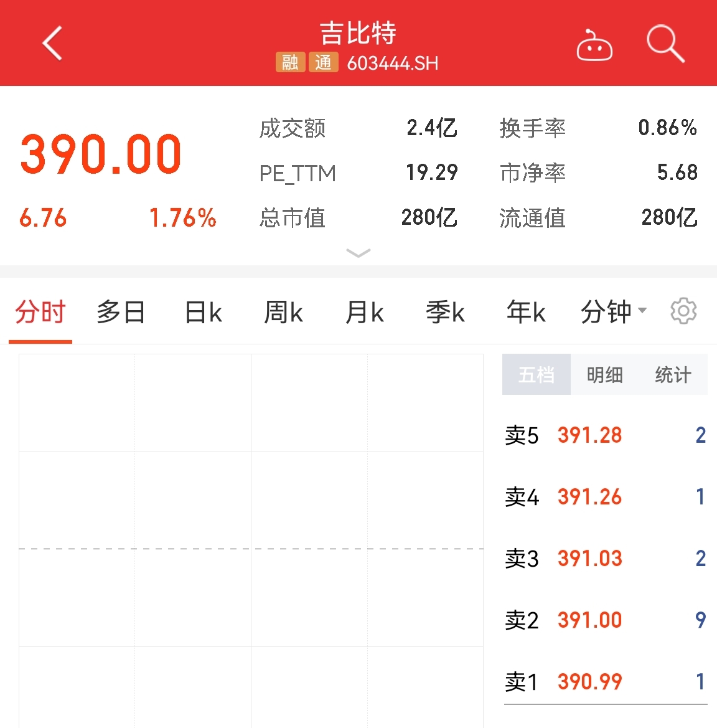Tap the 换手率 label
The width and height of the screenshot is (717, 728).
point(532,129)
